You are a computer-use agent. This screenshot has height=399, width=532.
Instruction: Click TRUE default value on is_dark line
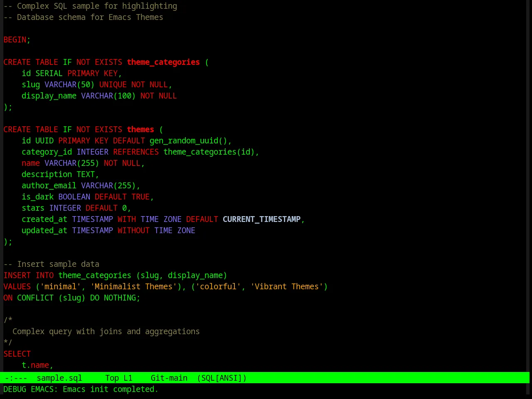tap(140, 197)
